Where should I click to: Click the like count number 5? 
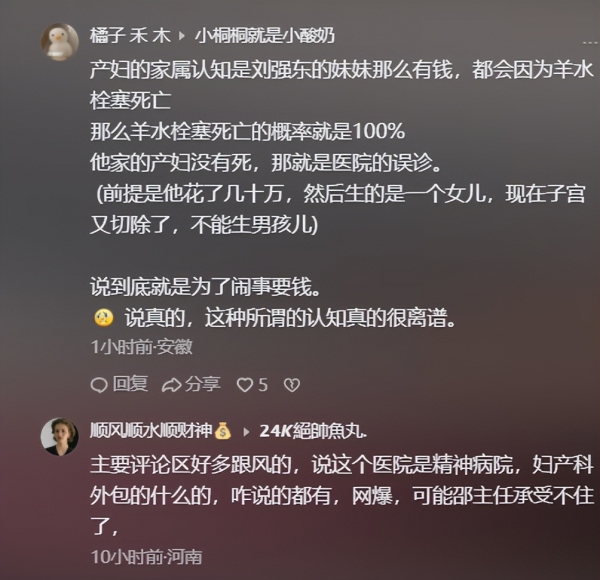click(x=262, y=385)
